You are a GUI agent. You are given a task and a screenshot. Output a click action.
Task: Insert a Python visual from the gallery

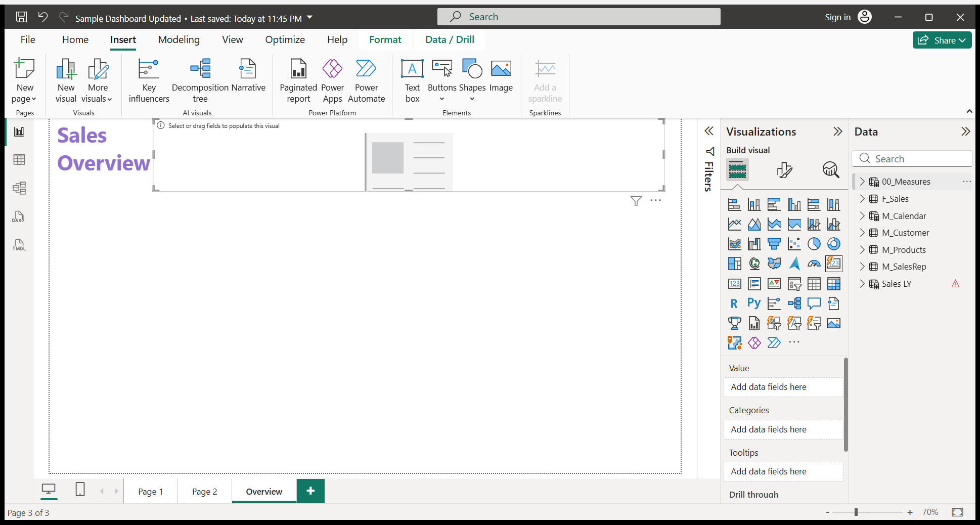(x=754, y=303)
